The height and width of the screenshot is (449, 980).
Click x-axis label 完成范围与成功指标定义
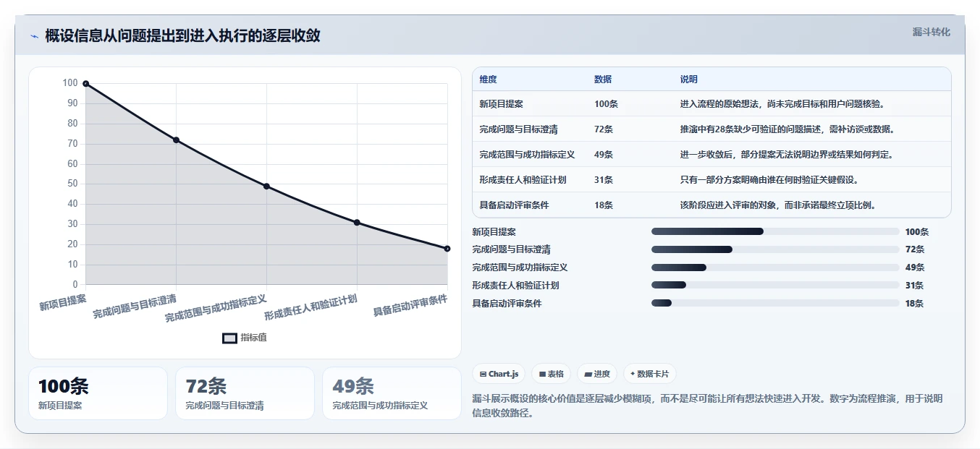click(216, 308)
